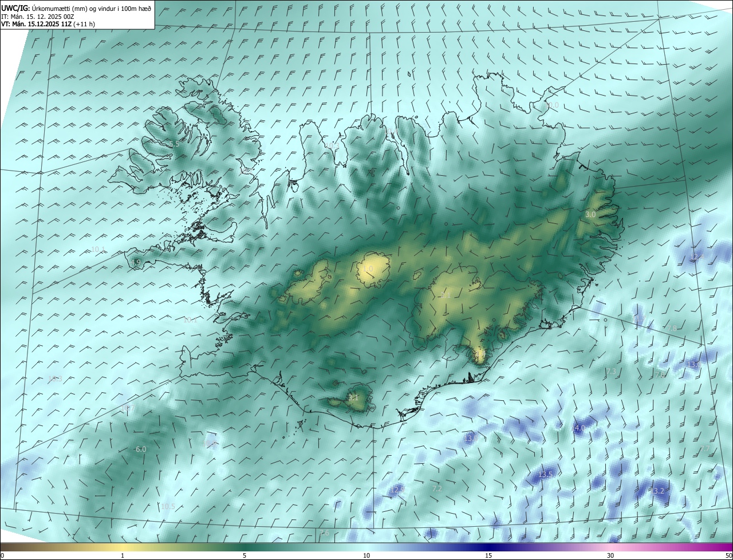
Task: Click the '7.2' value label
Action: click(x=438, y=488)
